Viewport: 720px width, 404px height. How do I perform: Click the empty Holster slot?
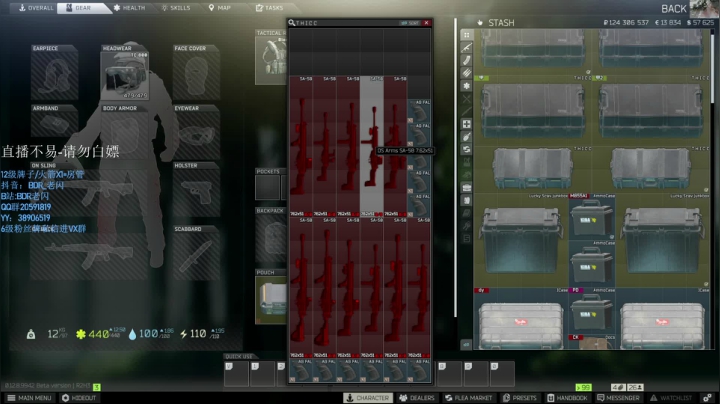tap(196, 192)
